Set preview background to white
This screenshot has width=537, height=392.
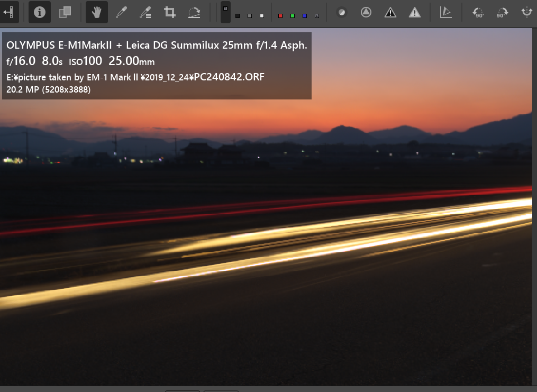pyautogui.click(x=262, y=16)
